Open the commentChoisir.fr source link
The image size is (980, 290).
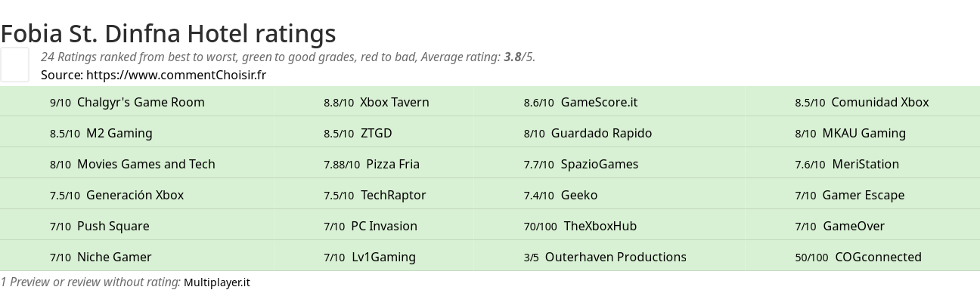pyautogui.click(x=176, y=75)
